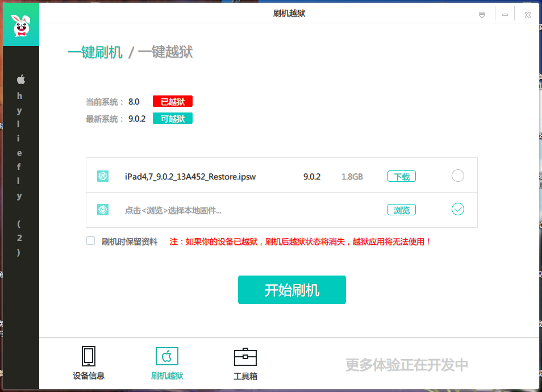542x392 pixels.
Task: Click the gear icon beside iPad4,7 Restore.ipsw
Action: (x=103, y=176)
